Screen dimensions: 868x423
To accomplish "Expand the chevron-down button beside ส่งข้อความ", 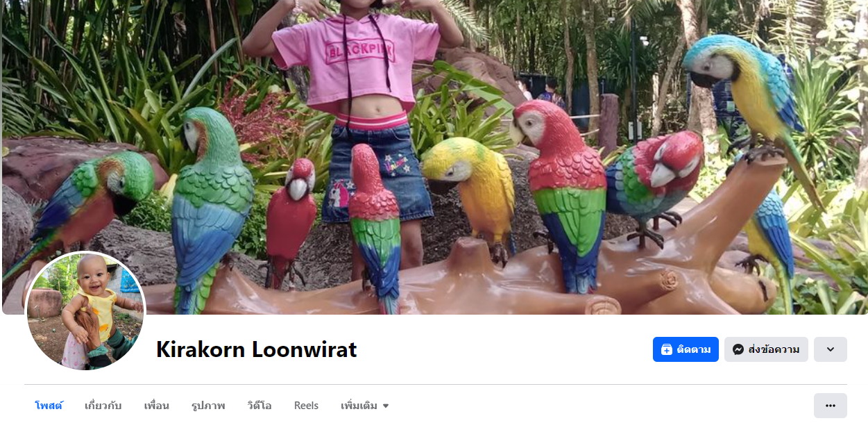I will (x=831, y=349).
